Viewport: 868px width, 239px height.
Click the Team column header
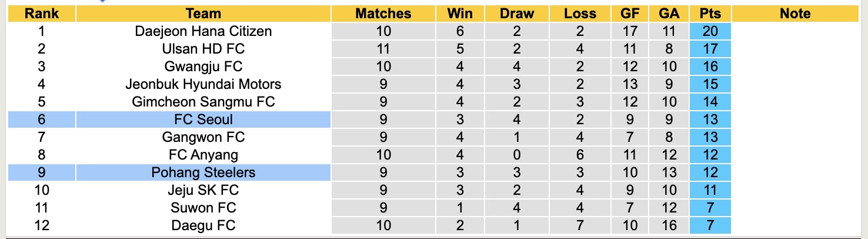pos(203,14)
